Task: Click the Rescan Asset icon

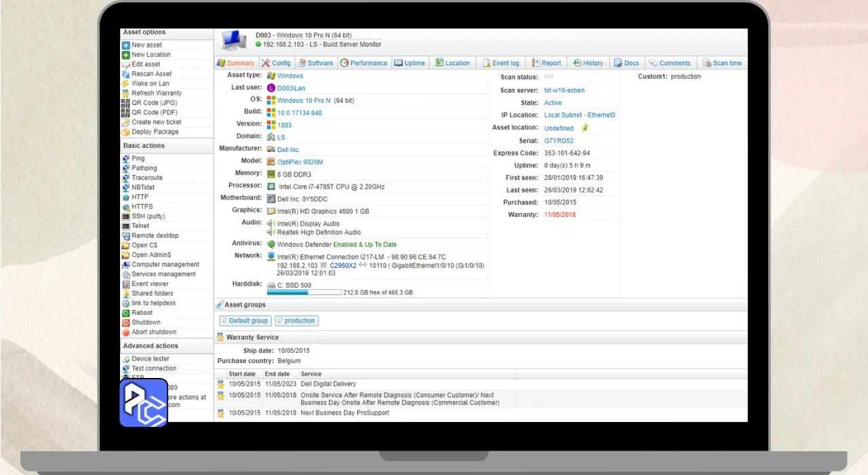Action: click(125, 74)
